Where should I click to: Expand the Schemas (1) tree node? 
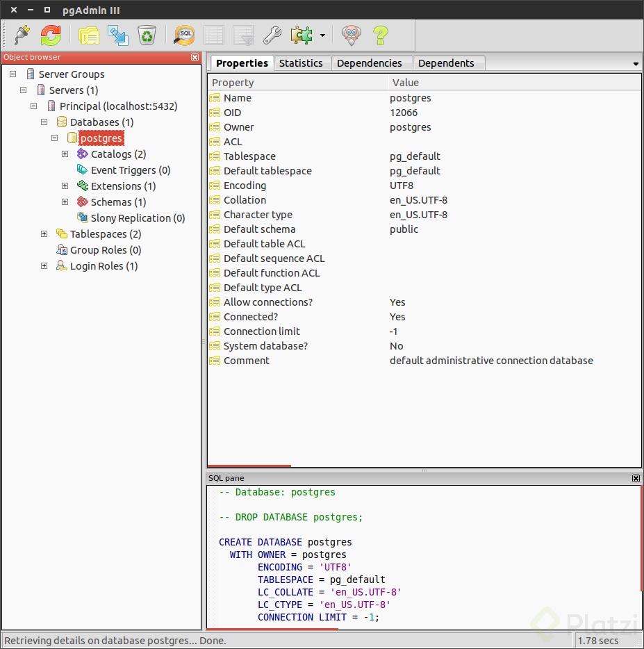65,202
